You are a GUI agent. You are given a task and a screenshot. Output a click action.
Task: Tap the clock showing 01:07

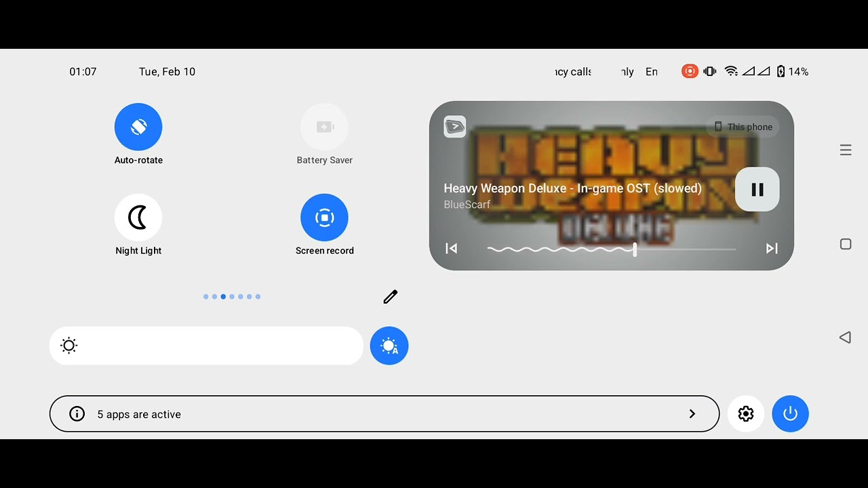(x=83, y=72)
